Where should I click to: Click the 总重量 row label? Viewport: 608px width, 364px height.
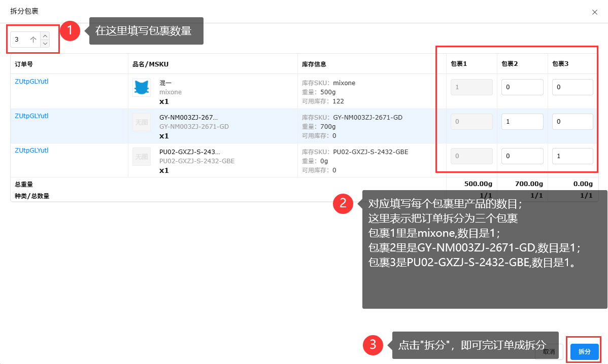pyautogui.click(x=24, y=185)
